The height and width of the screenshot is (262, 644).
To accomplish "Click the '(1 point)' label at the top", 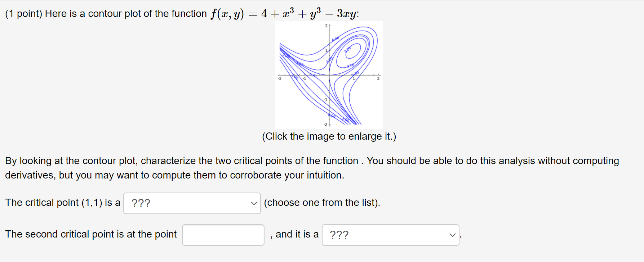I will 25,13.
